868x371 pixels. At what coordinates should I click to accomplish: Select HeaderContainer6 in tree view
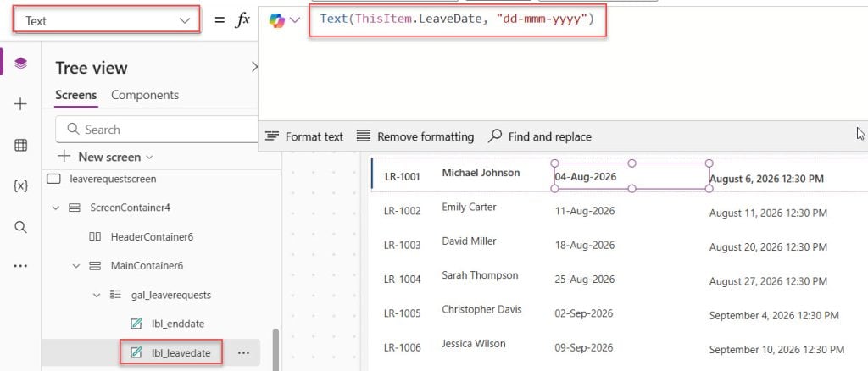153,237
